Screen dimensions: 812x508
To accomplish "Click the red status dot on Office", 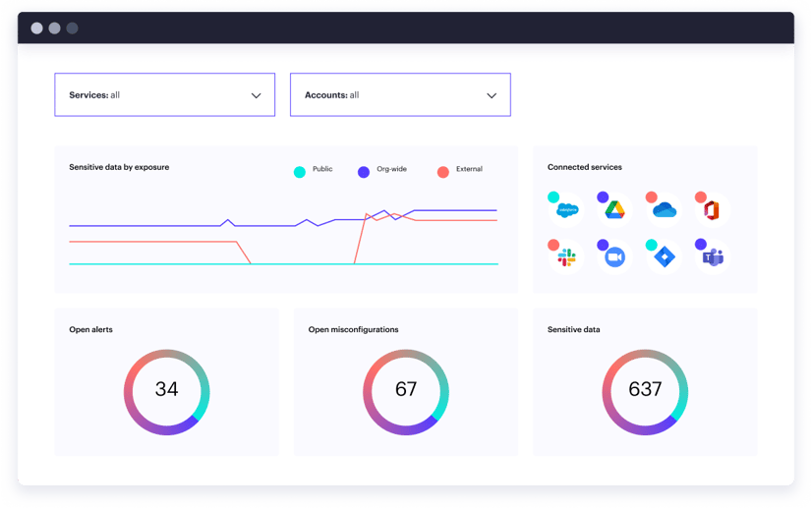I will (x=700, y=197).
